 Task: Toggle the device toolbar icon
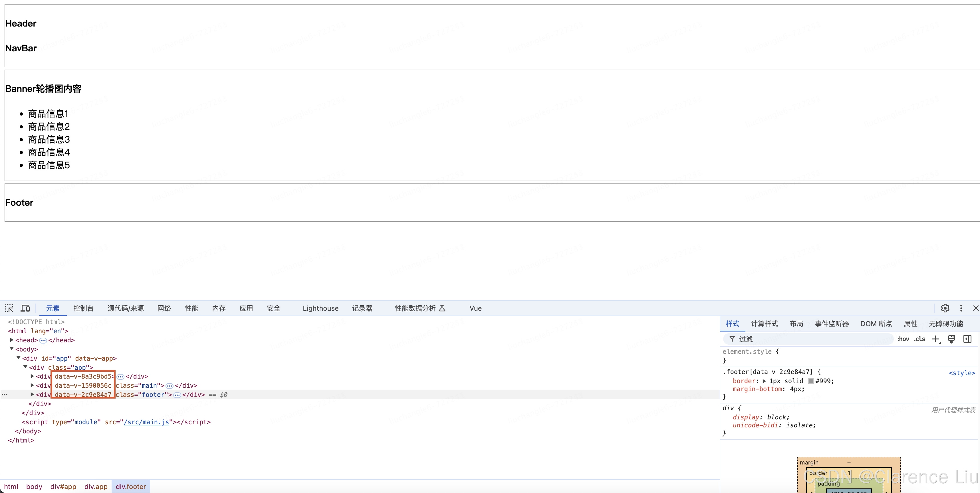[x=25, y=308]
